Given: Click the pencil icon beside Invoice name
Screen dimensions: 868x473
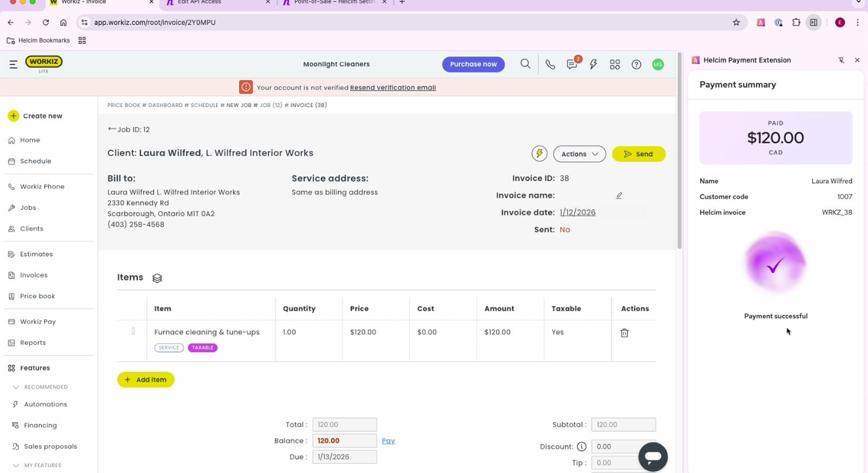Looking at the screenshot, I should coord(619,196).
